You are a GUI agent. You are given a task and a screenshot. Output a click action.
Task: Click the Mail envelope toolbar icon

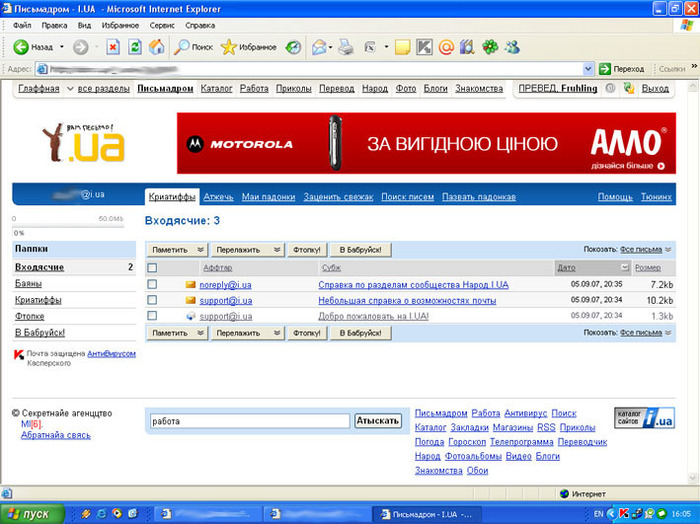tap(319, 47)
